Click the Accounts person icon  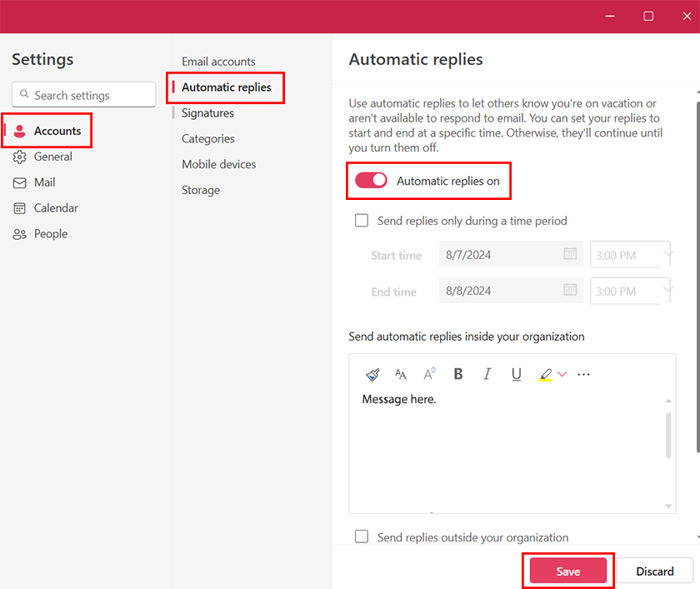pyautogui.click(x=19, y=131)
